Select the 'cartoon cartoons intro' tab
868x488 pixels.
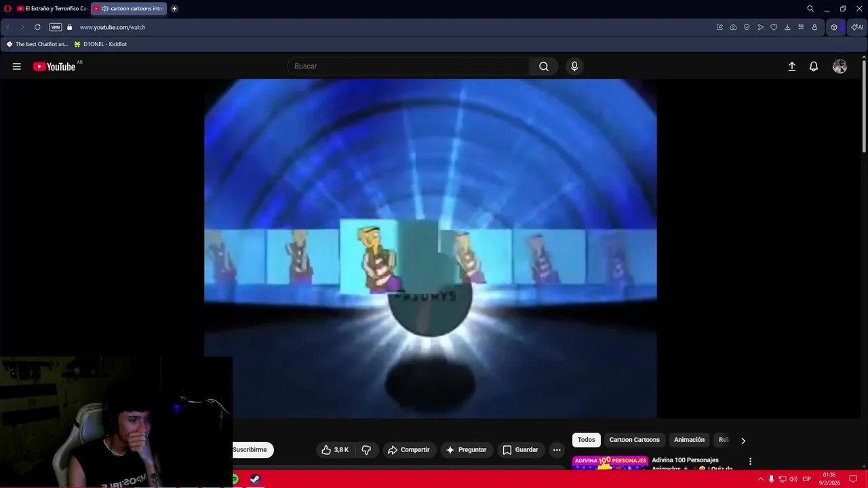129,9
